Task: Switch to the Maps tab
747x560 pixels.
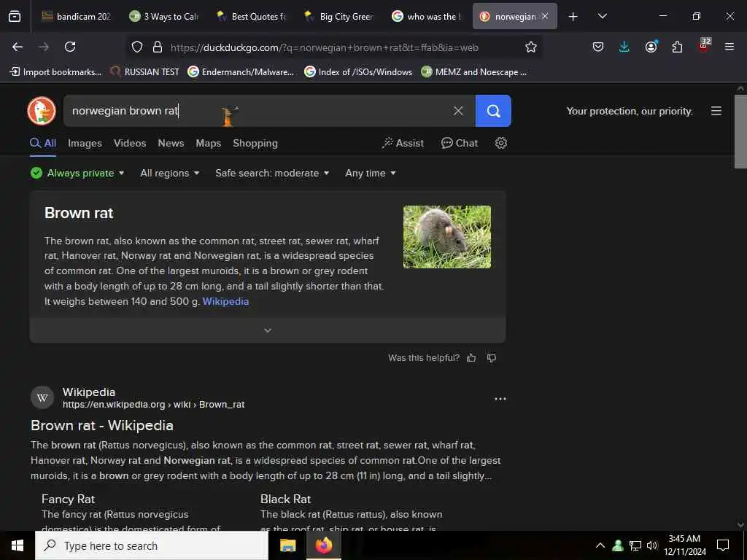Action: click(208, 143)
